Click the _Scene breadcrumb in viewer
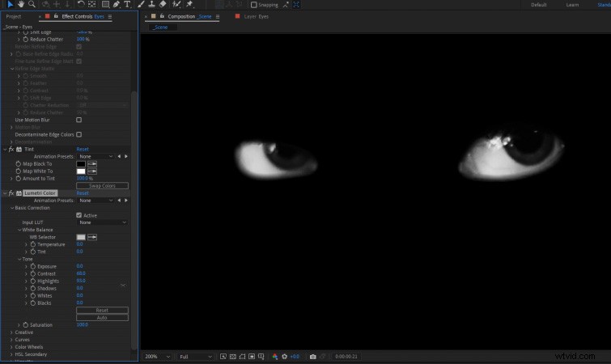This screenshot has height=364, width=611. click(x=160, y=28)
